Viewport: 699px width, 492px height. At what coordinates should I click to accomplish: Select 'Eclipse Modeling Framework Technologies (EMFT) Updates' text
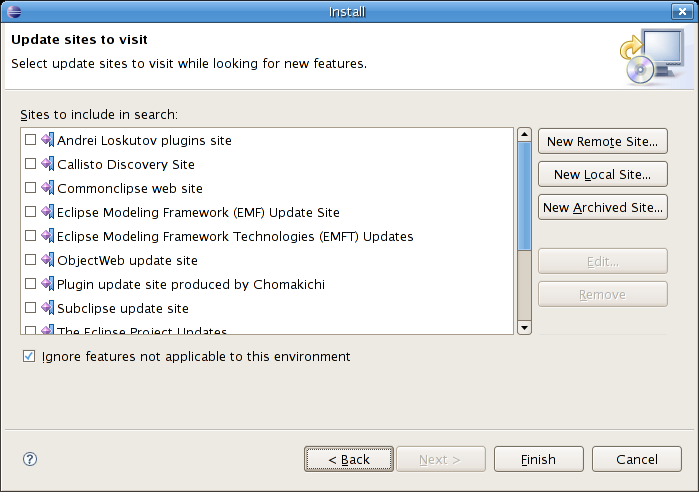(x=235, y=237)
